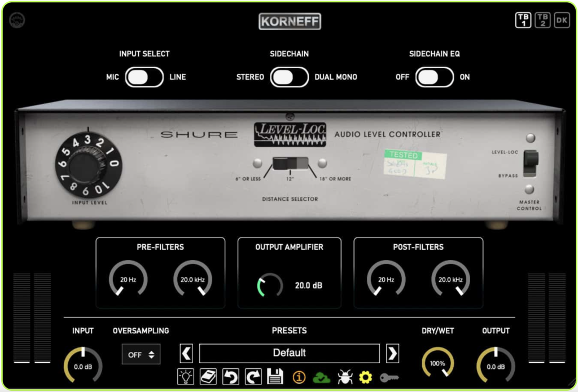Click the lightbulb tooltips icon
The height and width of the screenshot is (392, 578).
click(185, 377)
